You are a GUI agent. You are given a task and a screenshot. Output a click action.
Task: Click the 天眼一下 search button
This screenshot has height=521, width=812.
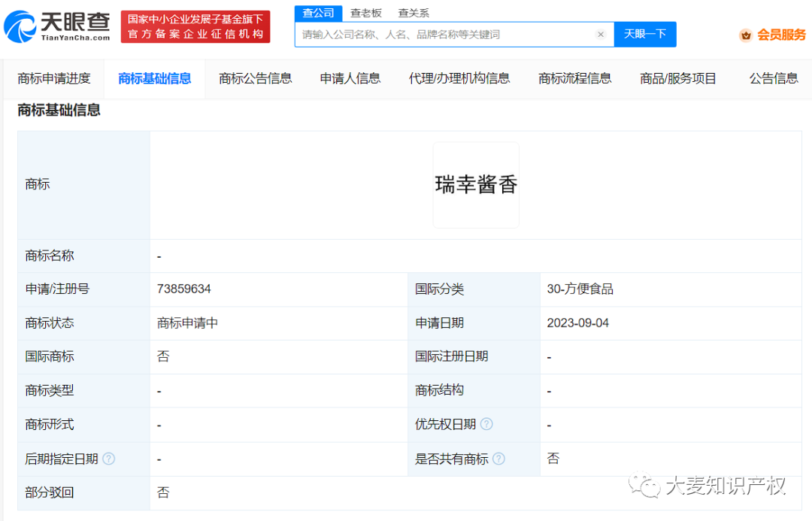pyautogui.click(x=645, y=35)
